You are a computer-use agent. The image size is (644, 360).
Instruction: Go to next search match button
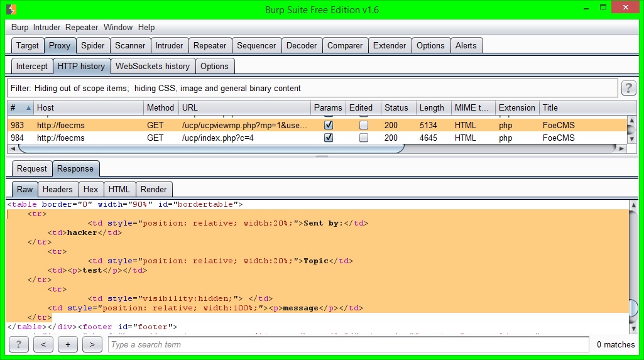[92, 344]
